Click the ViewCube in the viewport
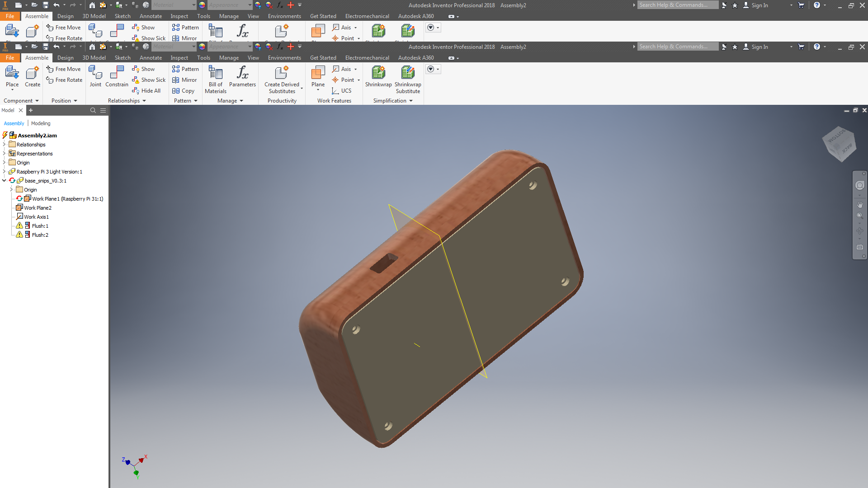Viewport: 868px width, 488px height. (x=840, y=143)
